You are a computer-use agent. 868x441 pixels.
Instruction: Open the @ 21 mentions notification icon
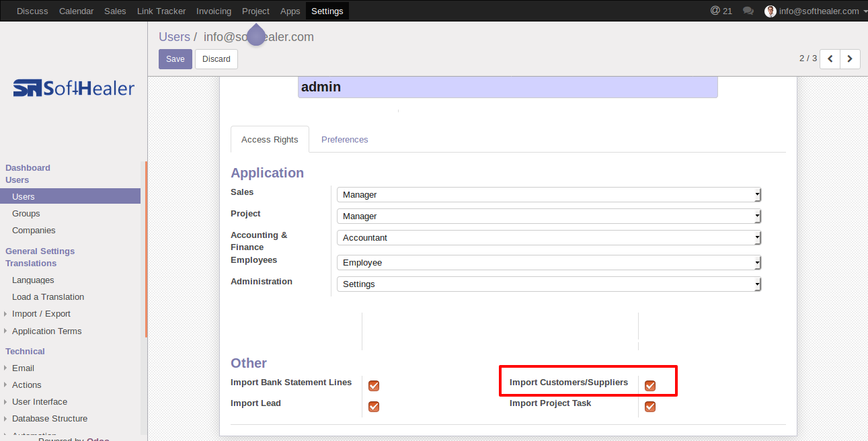point(721,11)
